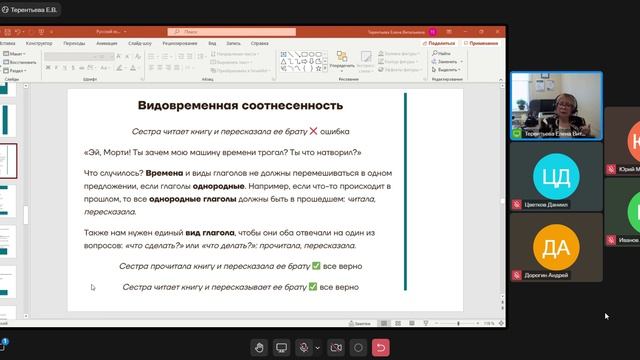This screenshot has width=640, height=360.
Task: Open the Конструктор ribbon tab
Action: tap(39, 43)
